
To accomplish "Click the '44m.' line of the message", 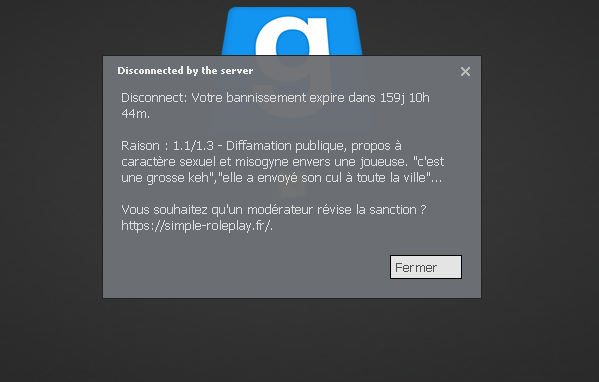I will pyautogui.click(x=136, y=113).
